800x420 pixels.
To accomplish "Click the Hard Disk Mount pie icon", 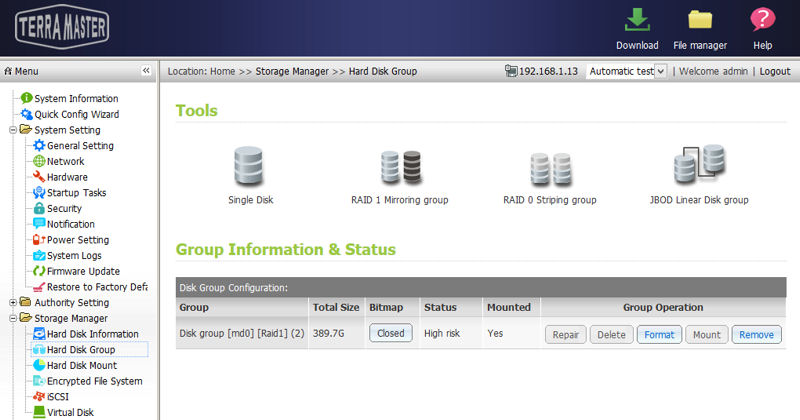I will coord(39,365).
